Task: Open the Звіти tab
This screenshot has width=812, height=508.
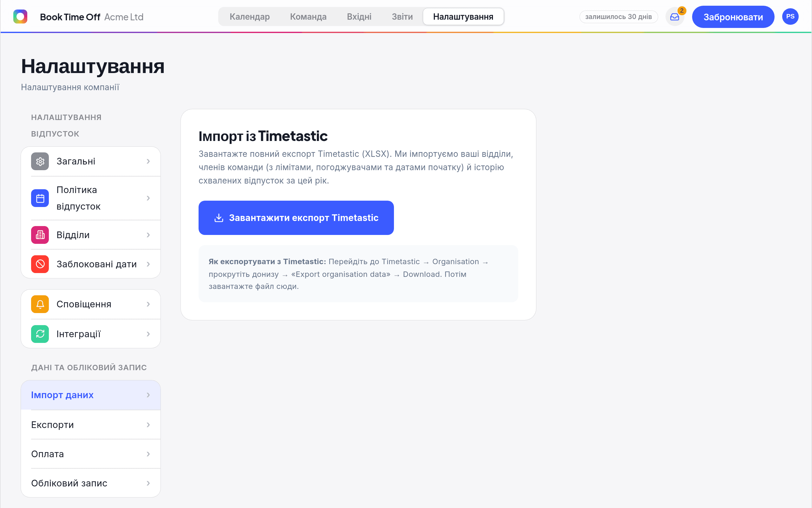Action: click(402, 17)
